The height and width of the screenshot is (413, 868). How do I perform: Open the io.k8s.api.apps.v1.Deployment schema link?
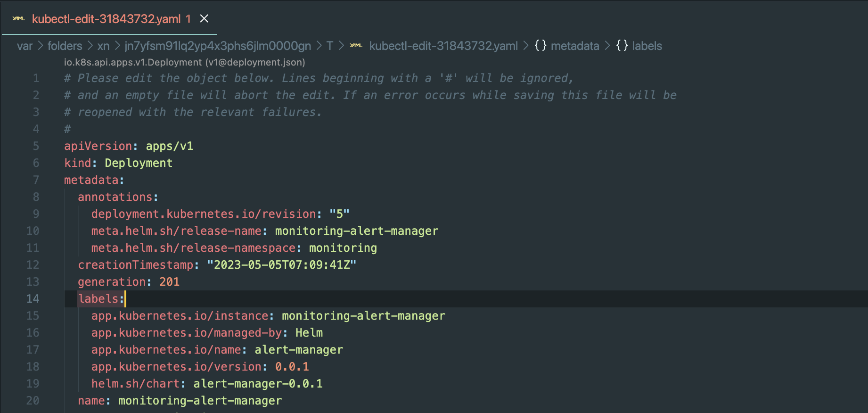[x=184, y=62]
